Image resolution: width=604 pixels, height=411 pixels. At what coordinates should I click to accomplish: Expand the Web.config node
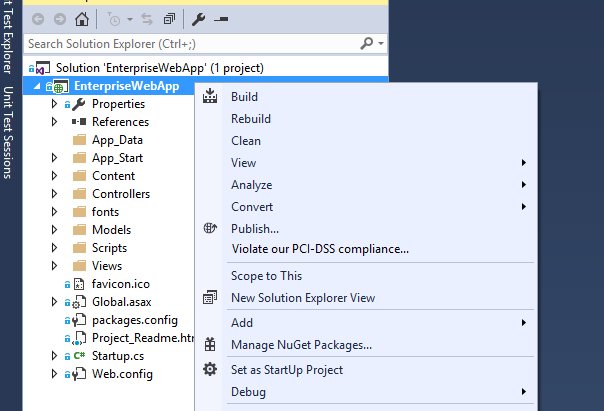(x=54, y=374)
